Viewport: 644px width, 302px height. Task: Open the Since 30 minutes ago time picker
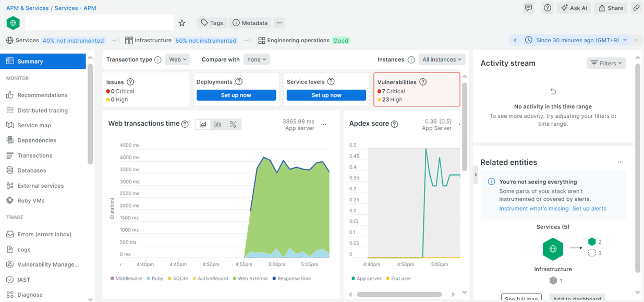click(x=576, y=40)
